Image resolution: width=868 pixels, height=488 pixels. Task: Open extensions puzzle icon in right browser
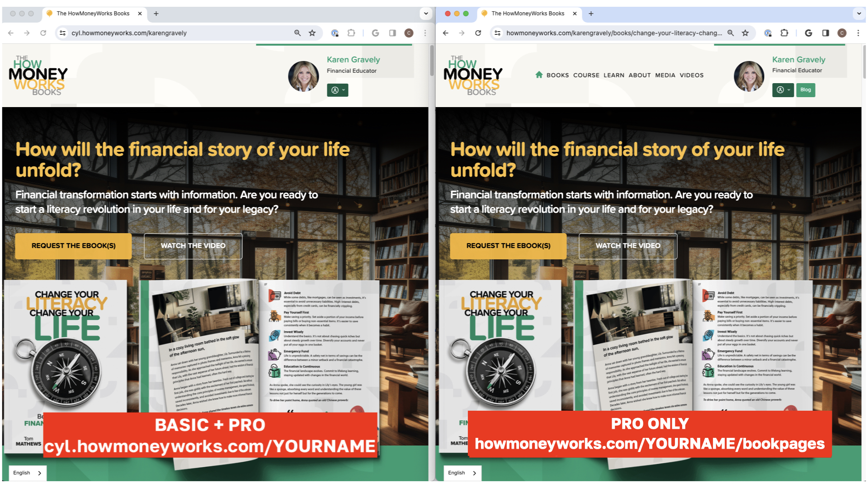click(784, 33)
